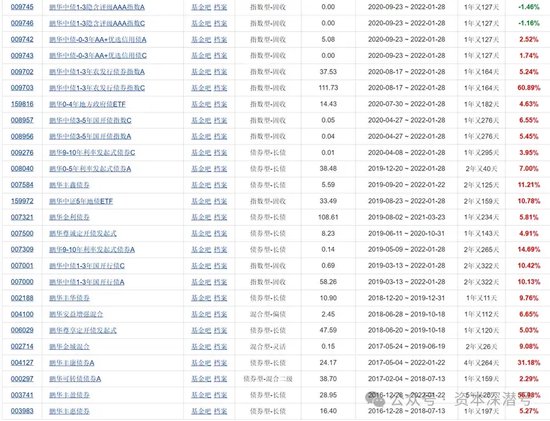Open 基金吧 link in row 009703
This screenshot has width=550, height=421.
[201, 88]
